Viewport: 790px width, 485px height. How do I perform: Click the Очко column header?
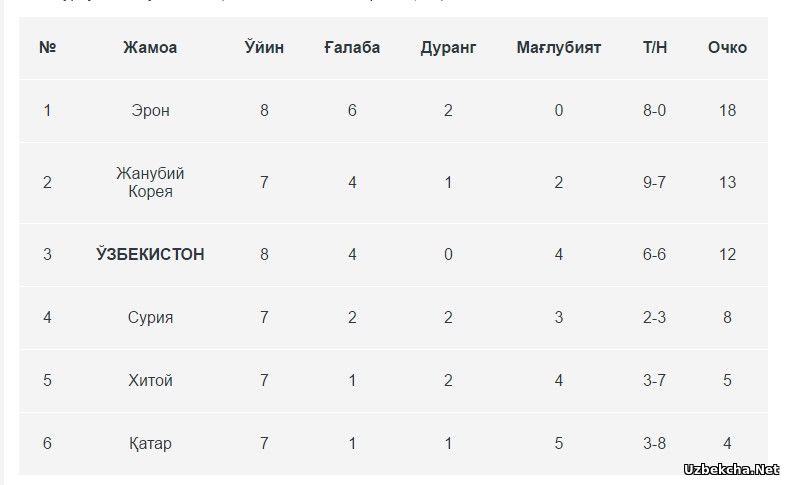727,47
